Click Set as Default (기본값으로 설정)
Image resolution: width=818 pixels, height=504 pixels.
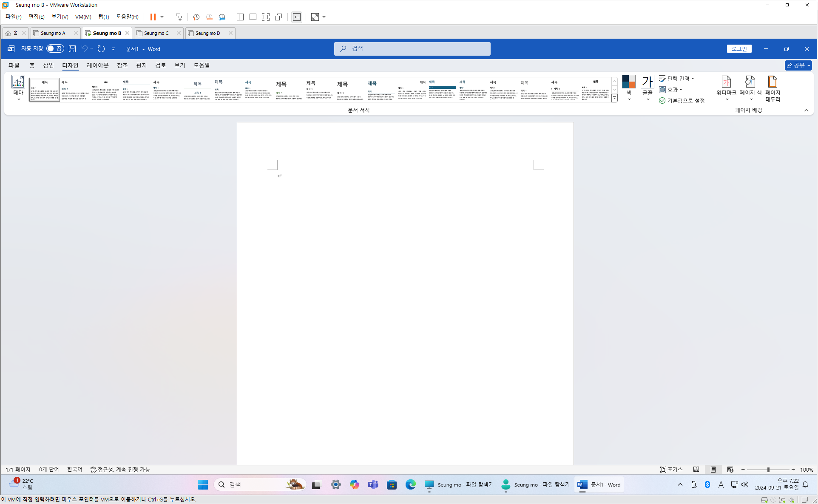[x=682, y=101]
